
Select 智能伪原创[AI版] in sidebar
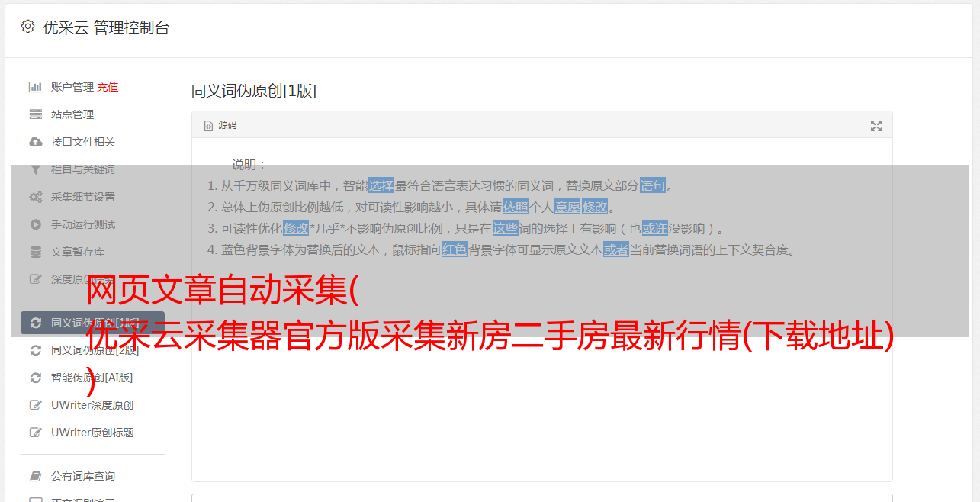92,378
